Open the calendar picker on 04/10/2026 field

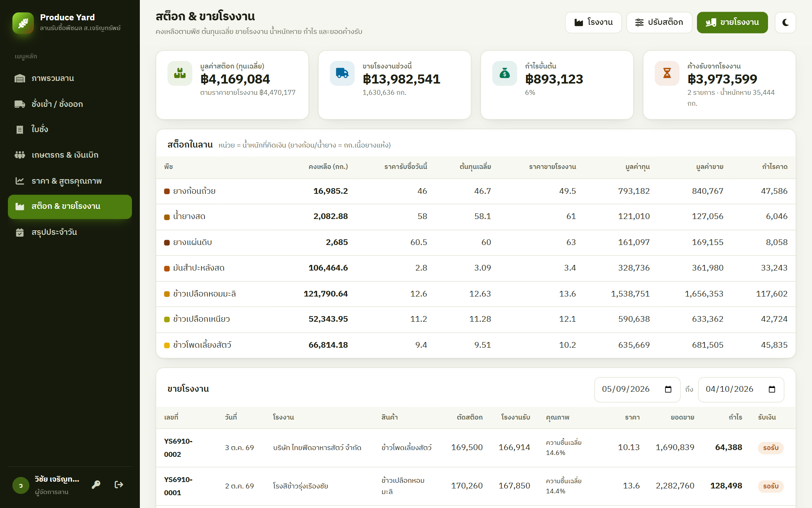[772, 389]
